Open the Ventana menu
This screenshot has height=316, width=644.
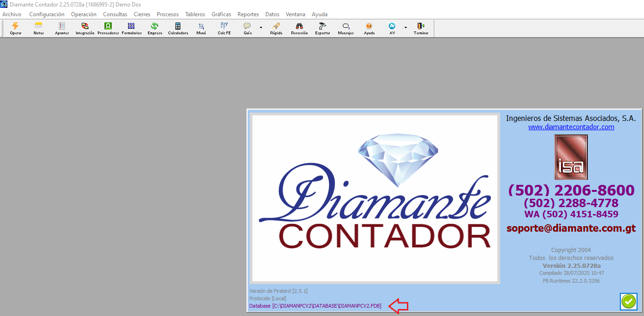tap(296, 14)
